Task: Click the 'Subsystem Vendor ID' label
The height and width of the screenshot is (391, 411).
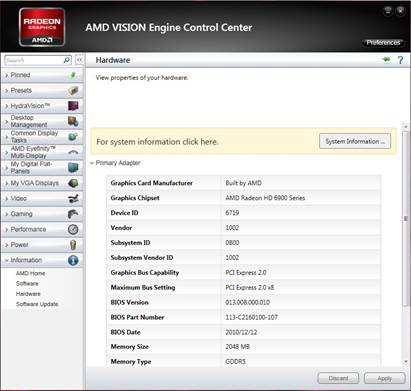Action: [142, 258]
